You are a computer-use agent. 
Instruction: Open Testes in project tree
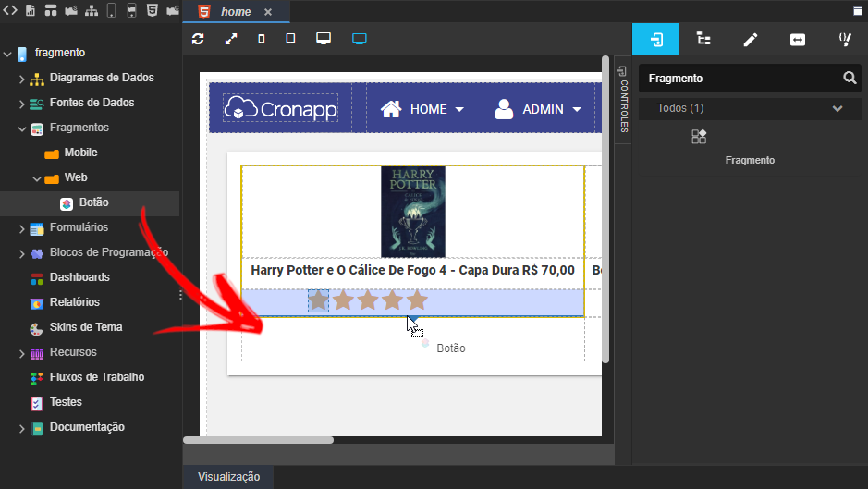(x=66, y=402)
